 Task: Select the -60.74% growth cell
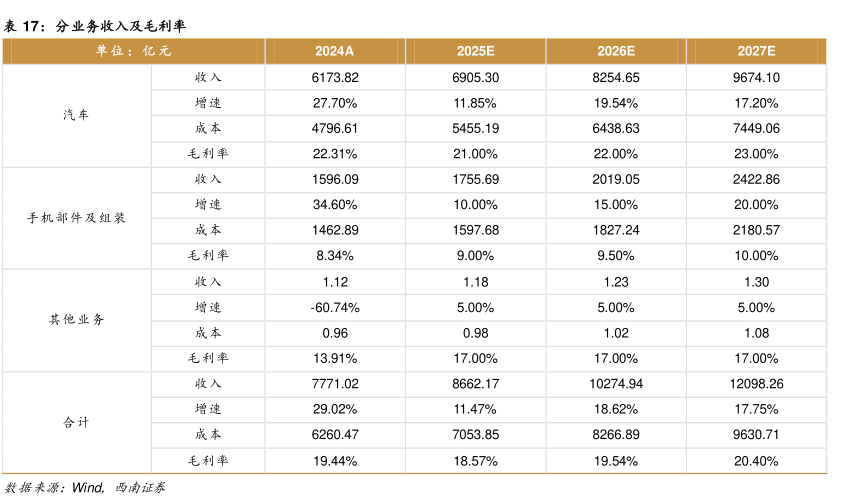tap(335, 307)
